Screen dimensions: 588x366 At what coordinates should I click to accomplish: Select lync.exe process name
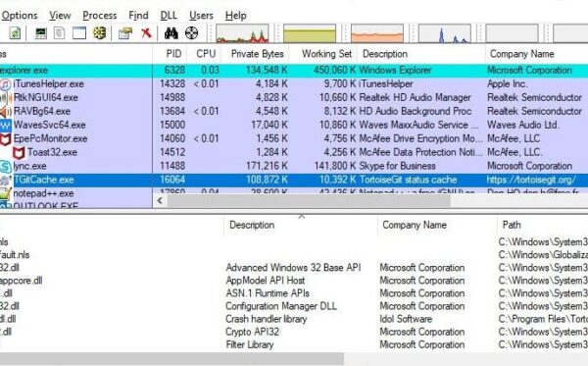[x=29, y=166]
